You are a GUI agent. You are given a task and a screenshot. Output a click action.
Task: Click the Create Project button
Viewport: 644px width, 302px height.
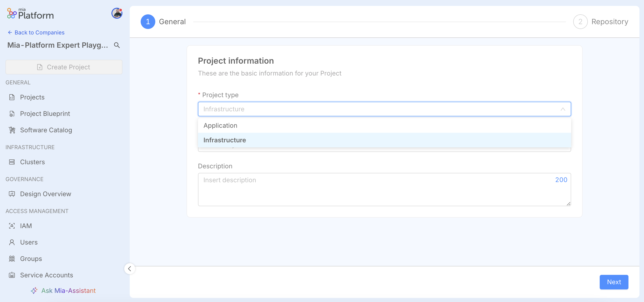[64, 67]
